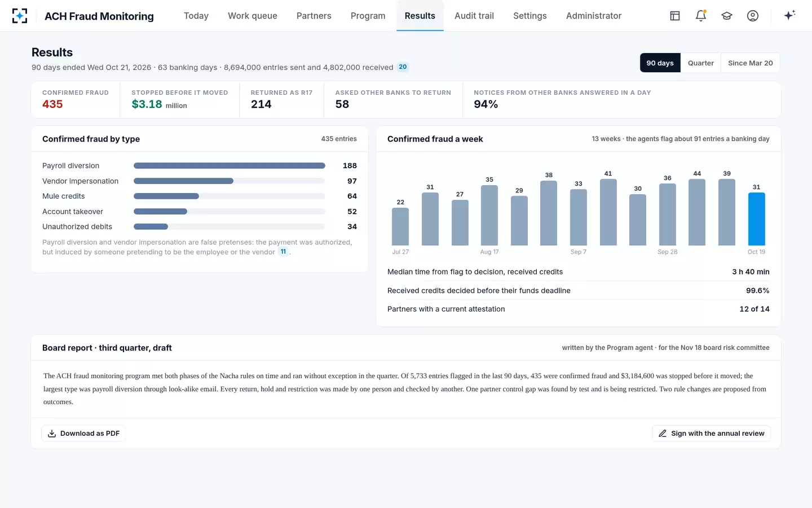The image size is (812, 508).
Task: Select the 99.6% received credits value
Action: click(x=758, y=291)
